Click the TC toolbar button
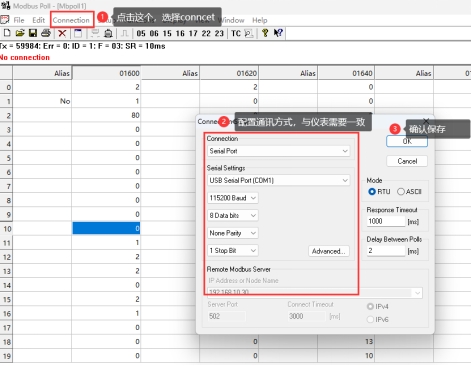471x366 pixels. (x=236, y=33)
